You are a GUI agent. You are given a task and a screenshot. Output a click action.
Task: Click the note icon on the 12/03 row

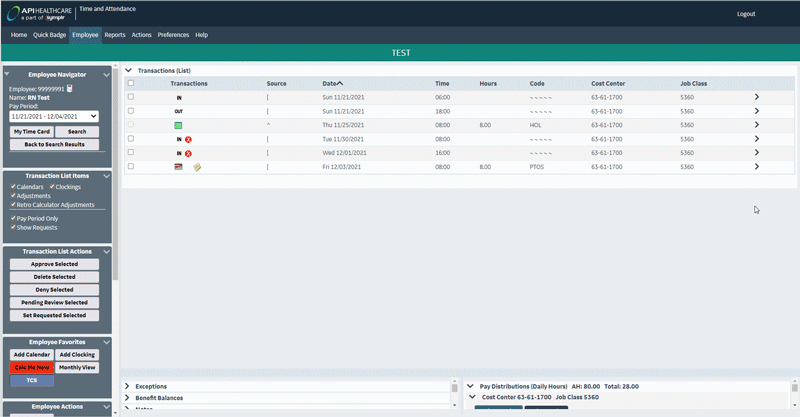point(197,167)
